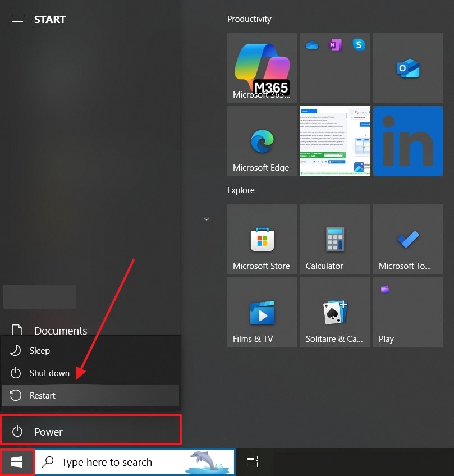Screen dimensions: 454x476
Task: Open the Microsoft Store tile
Action: (x=262, y=240)
